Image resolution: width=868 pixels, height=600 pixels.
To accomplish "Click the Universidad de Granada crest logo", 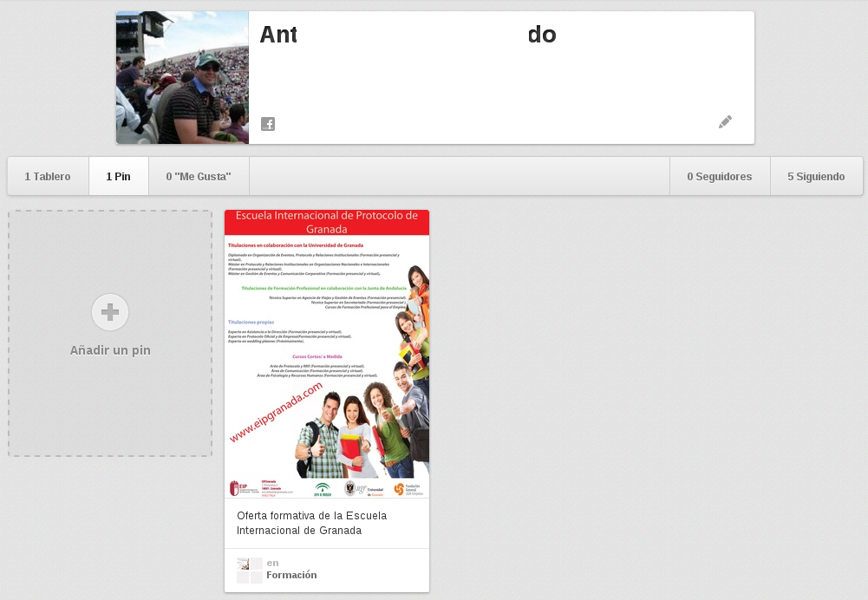I will 350,489.
